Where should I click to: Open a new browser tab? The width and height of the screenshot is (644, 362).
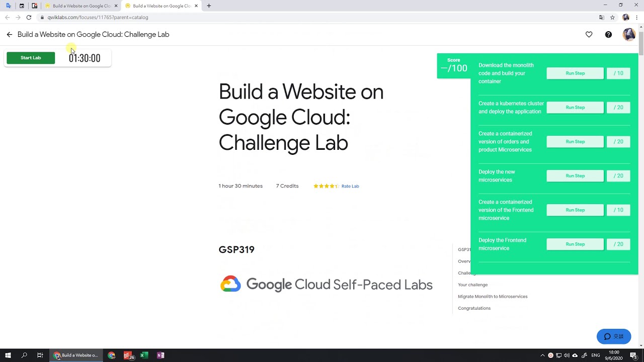[209, 6]
